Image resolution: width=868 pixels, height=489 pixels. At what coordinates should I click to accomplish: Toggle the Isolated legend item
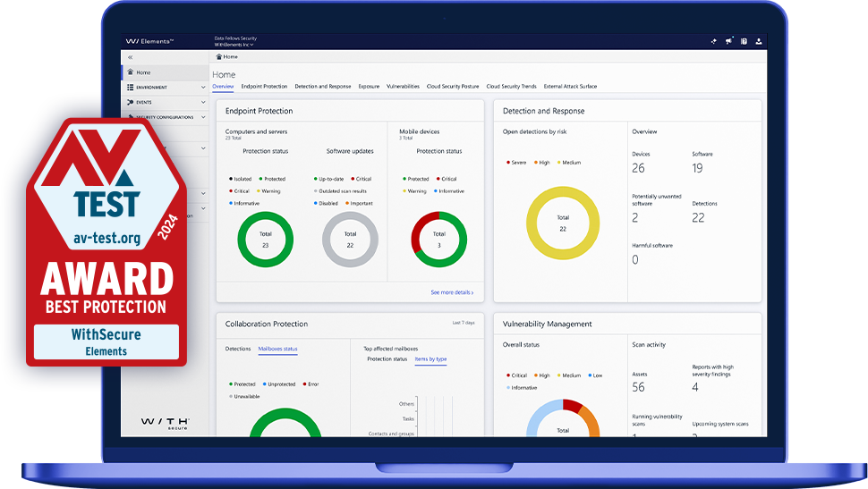(x=240, y=179)
